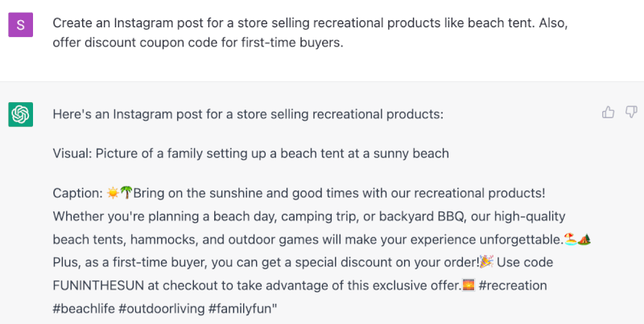Click the #familyfun hashtag
644x324 pixels.
pyautogui.click(x=241, y=309)
